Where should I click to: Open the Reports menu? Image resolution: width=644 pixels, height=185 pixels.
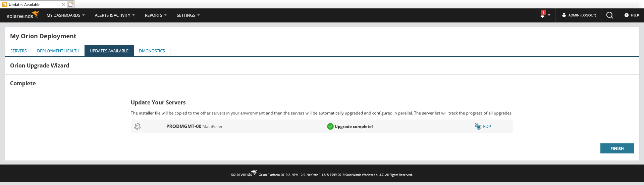(x=156, y=15)
